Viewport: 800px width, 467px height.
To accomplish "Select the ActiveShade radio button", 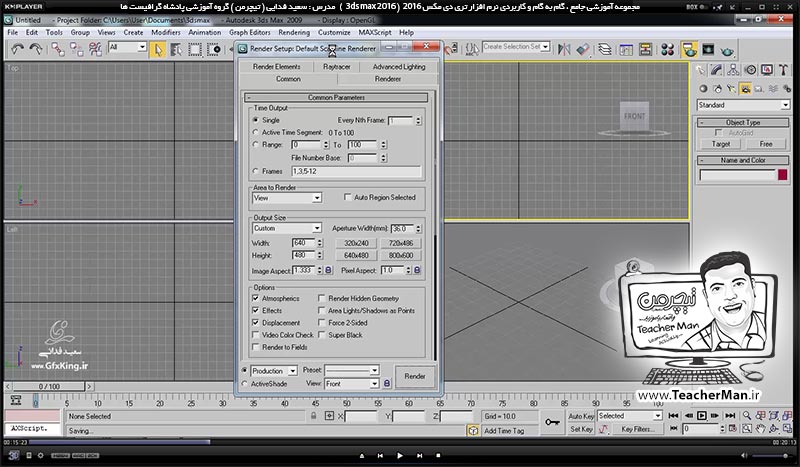I will tap(245, 383).
